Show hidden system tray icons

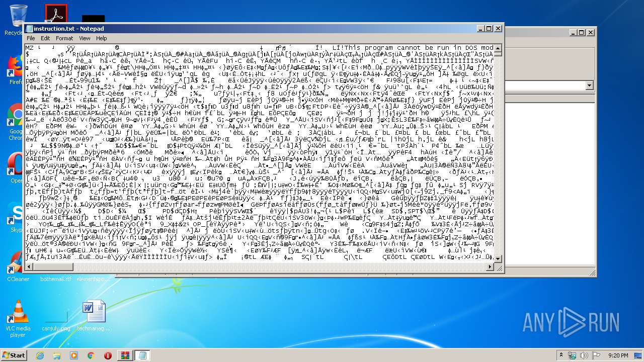click(561, 355)
